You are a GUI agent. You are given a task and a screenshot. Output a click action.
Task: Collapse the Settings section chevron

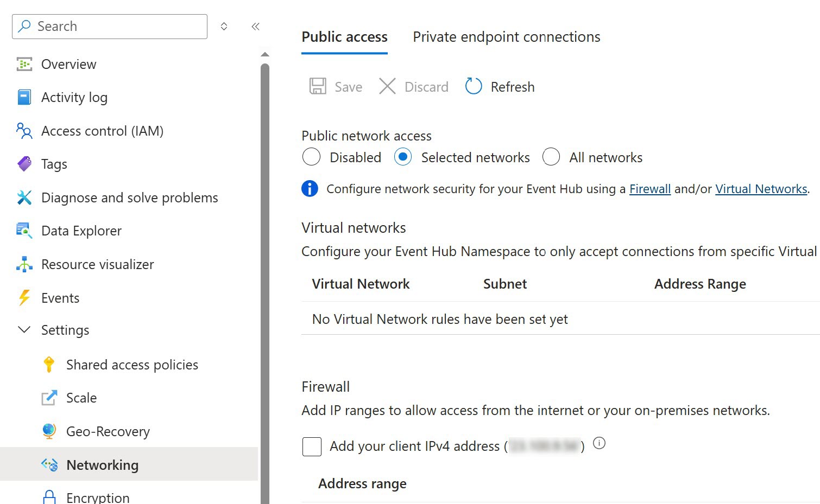(x=24, y=330)
